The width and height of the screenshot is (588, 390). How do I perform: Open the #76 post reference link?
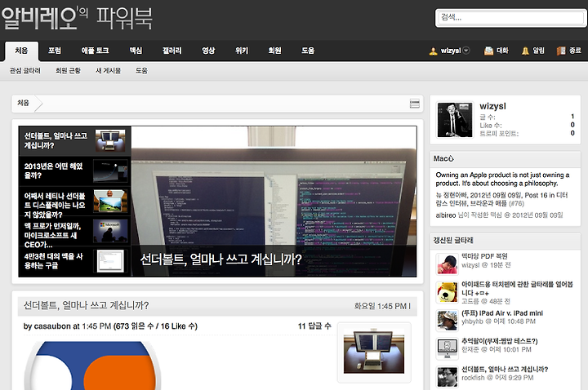coord(516,204)
